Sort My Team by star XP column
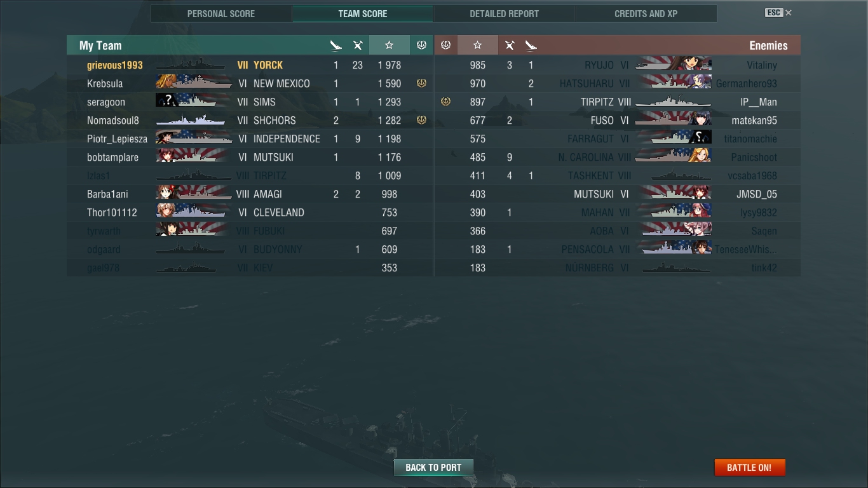The width and height of the screenshot is (868, 488). [389, 45]
